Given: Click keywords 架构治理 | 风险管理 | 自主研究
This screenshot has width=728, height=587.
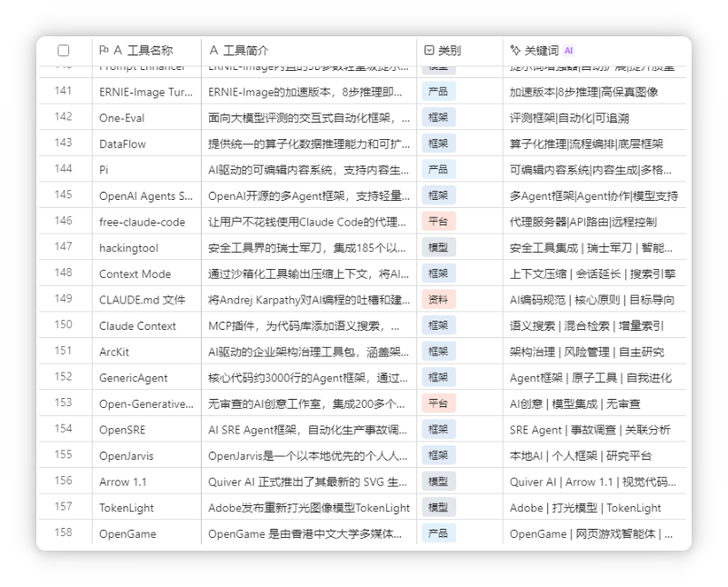Looking at the screenshot, I should click(587, 352).
